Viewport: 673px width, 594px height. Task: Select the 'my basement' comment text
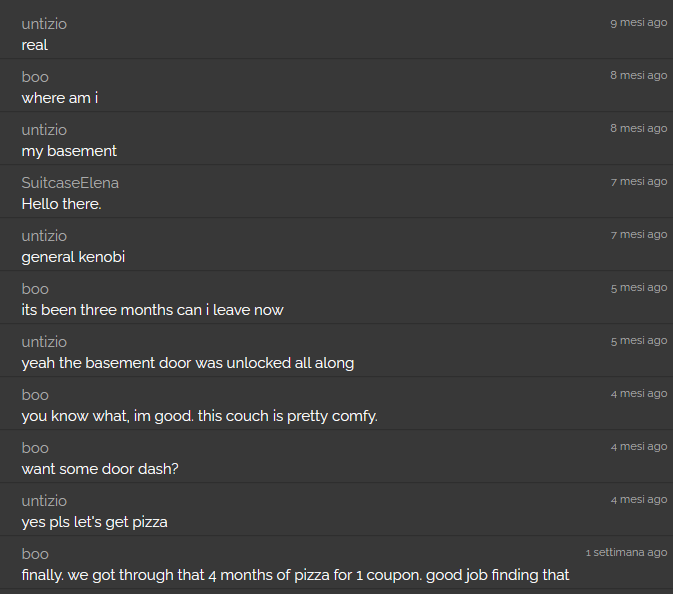(69, 151)
